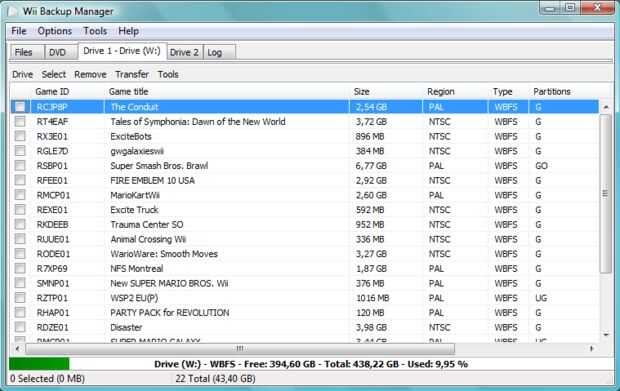The width and height of the screenshot is (620, 391).
Task: Click the 6,77 GB size cell
Action: coord(371,166)
